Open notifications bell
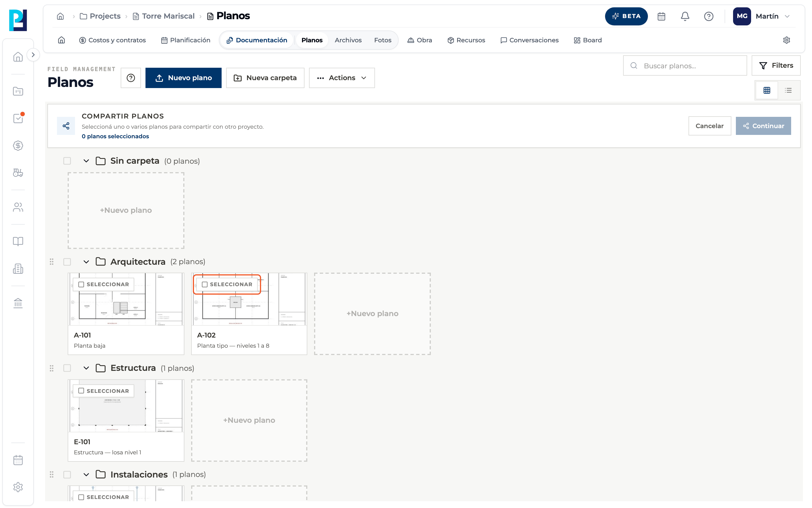Viewport: 812px width, 508px height. click(x=685, y=16)
